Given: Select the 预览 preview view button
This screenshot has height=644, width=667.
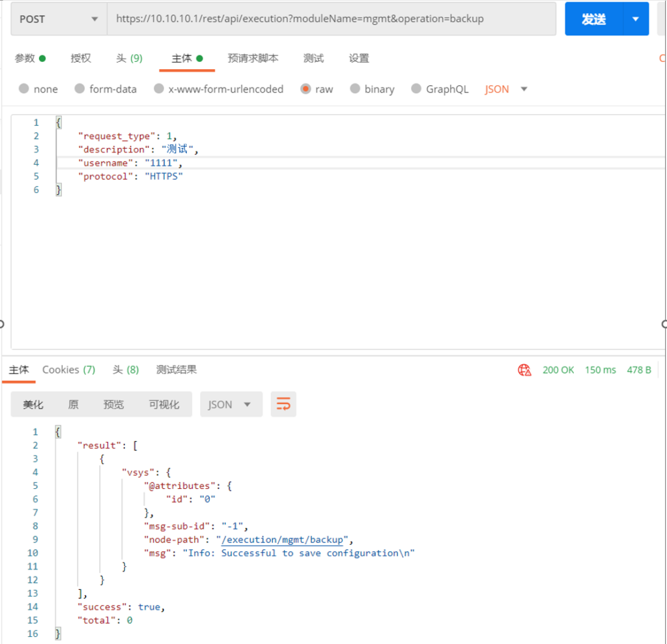Looking at the screenshot, I should 113,404.
